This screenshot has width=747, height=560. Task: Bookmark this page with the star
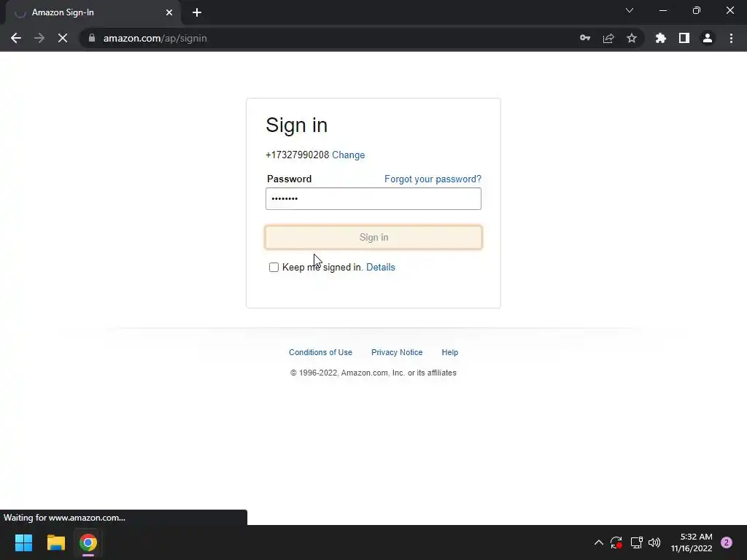632,38
